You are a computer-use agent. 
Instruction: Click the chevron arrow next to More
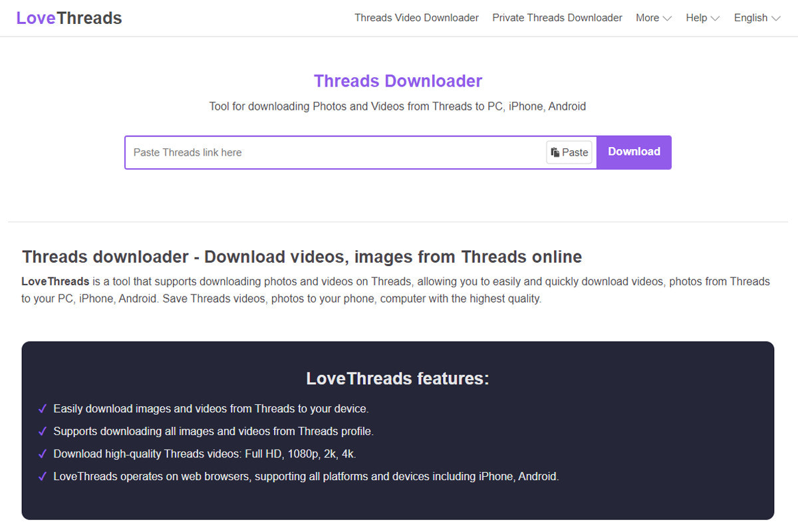click(667, 19)
